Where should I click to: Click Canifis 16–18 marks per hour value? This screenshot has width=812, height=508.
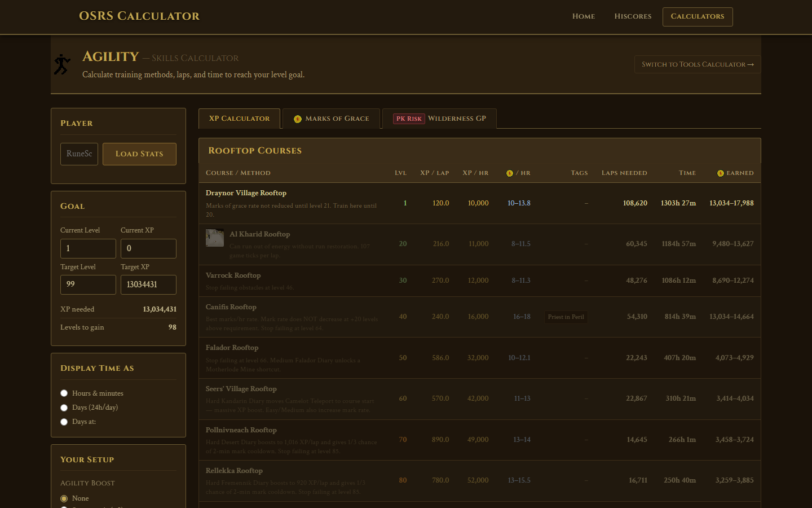[522, 317]
